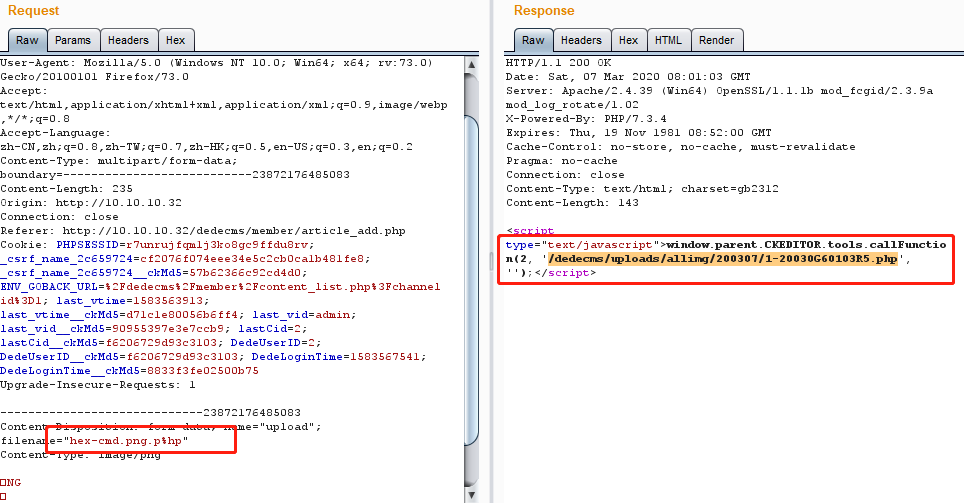Open the Response Headers tab
Image resolution: width=964 pixels, height=503 pixels.
pos(581,41)
